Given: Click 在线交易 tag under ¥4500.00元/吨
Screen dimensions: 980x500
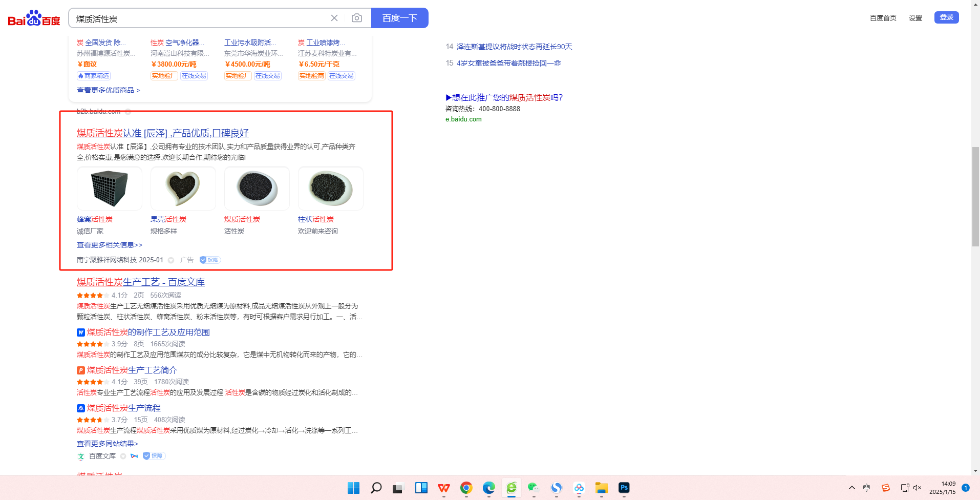Looking at the screenshot, I should pos(268,76).
